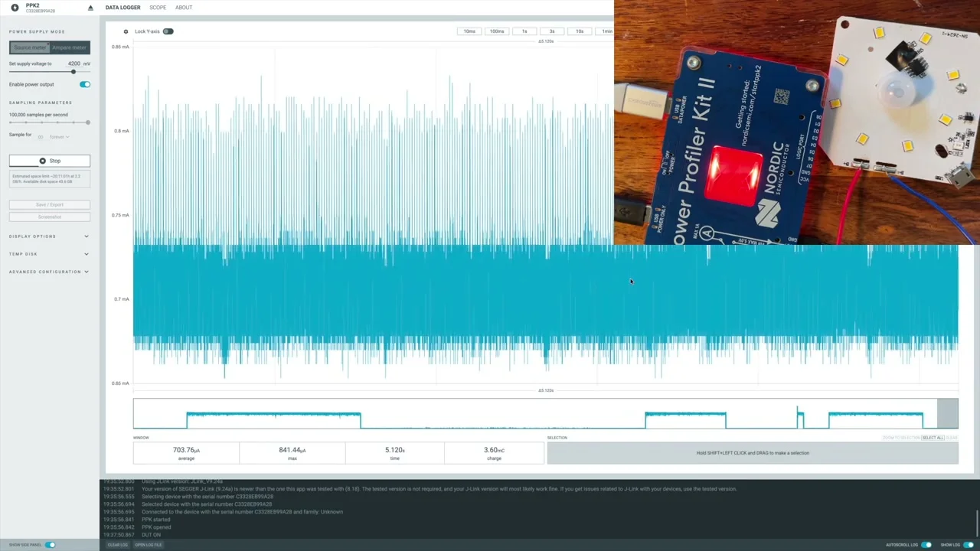Click the 'PPK opened' log entry
Viewport: 980px width, 551px height.
click(156, 527)
